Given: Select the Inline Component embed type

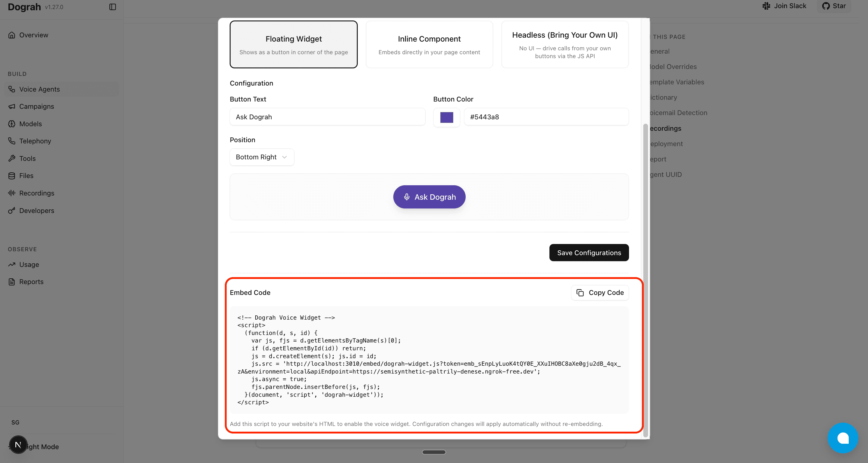Looking at the screenshot, I should point(429,45).
